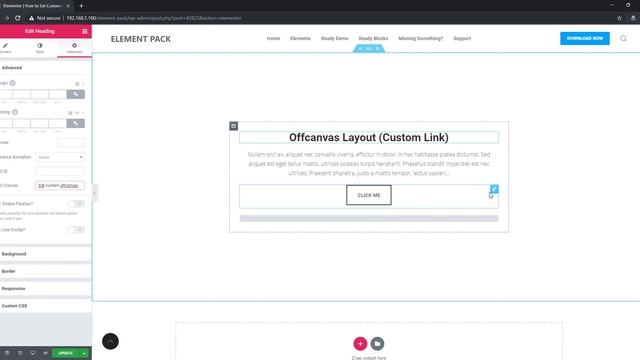Viewport: 640px width, 360px height.
Task: Collapse the Advanced section header
Action: click(46, 68)
